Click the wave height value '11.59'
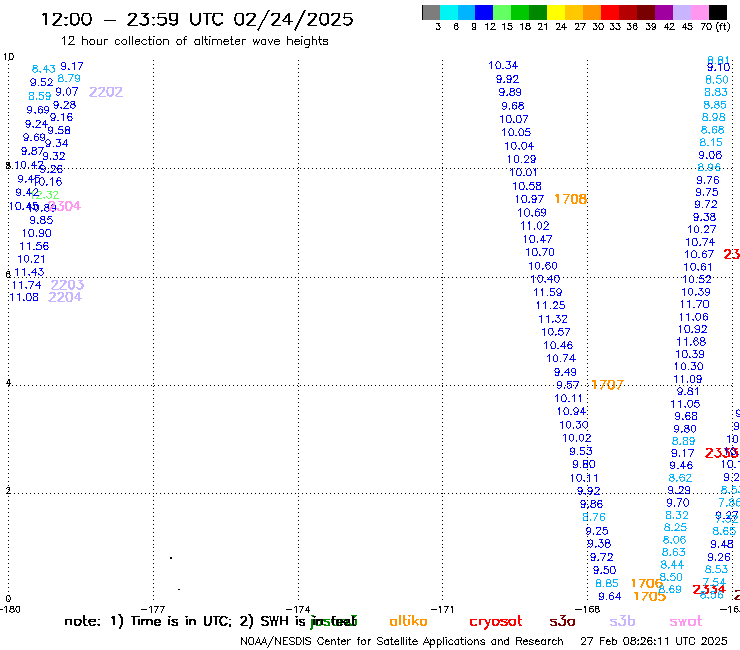The width and height of the screenshot is (740, 650). pyautogui.click(x=547, y=292)
